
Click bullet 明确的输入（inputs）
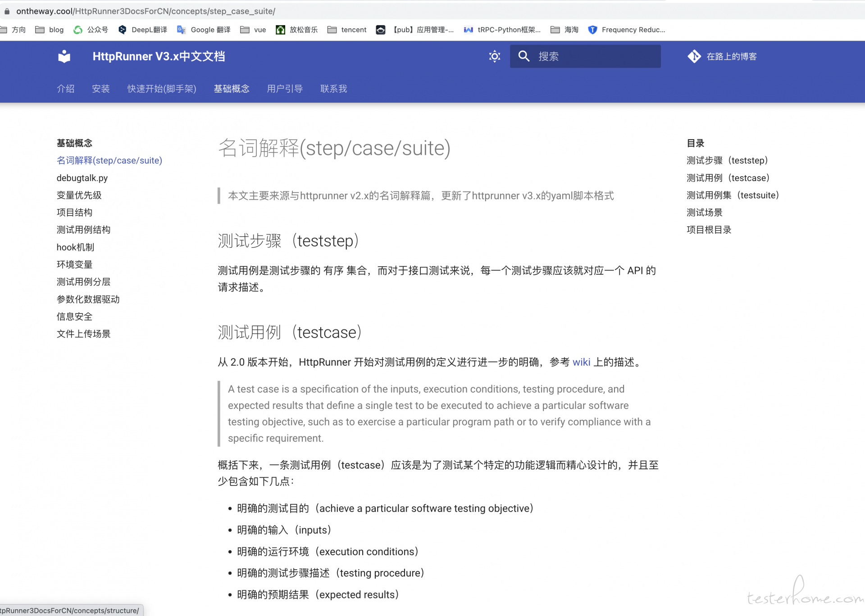(285, 530)
